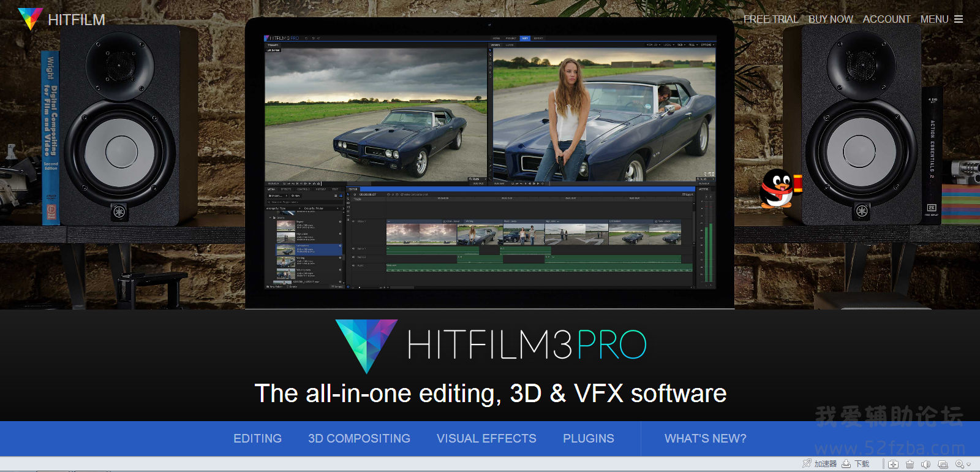Viewport: 980px width, 472px height.
Task: Switch to the VISUAL EFFECTS tab
Action: point(486,438)
